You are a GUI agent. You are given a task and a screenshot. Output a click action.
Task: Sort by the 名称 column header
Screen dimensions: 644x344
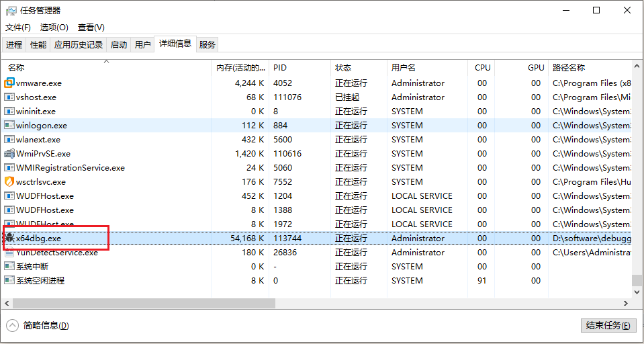click(x=16, y=68)
